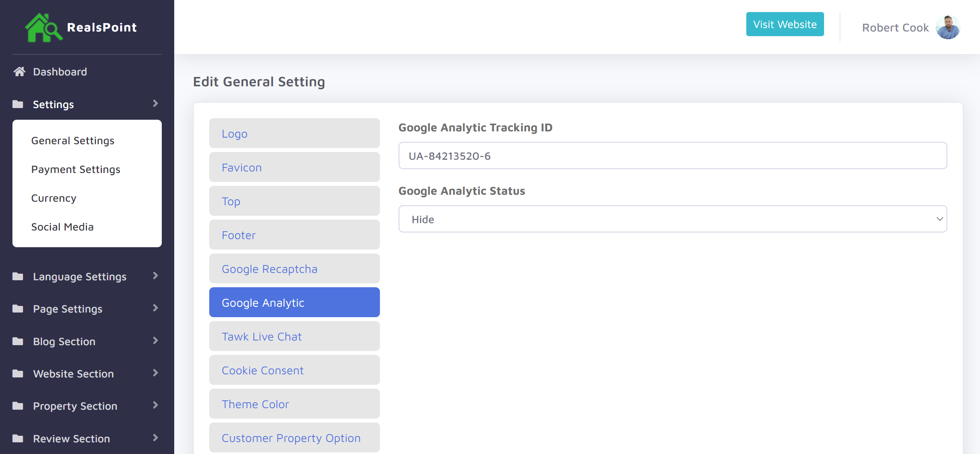Open Payment Settings in the sidebar
This screenshot has height=454, width=980.
(x=76, y=169)
